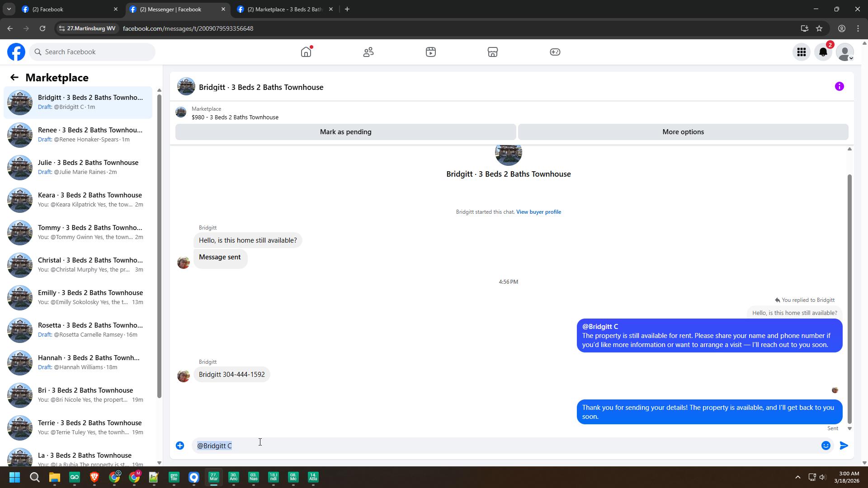The width and height of the screenshot is (868, 488).
Task: Open Keara conversation in the list
Action: pos(78,200)
